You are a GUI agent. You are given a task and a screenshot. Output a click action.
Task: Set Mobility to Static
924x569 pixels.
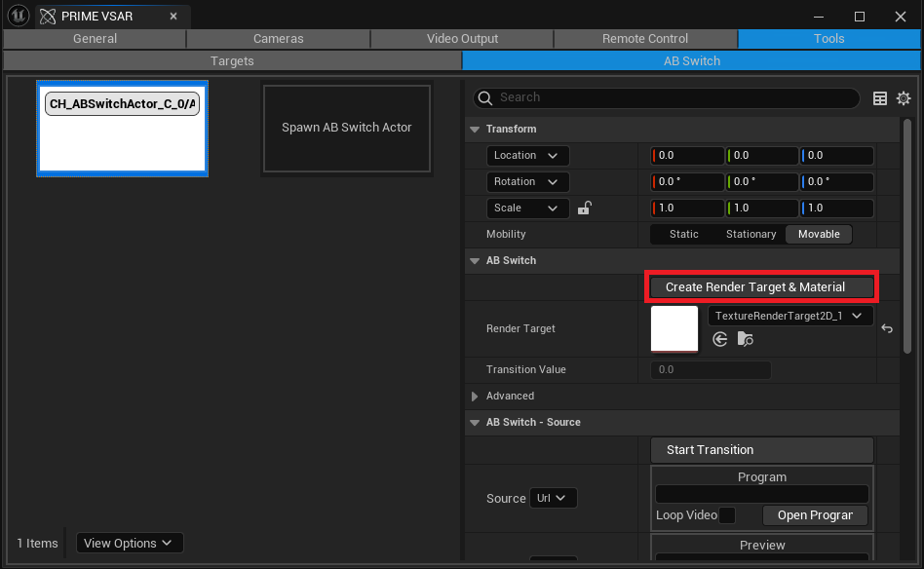(x=683, y=234)
